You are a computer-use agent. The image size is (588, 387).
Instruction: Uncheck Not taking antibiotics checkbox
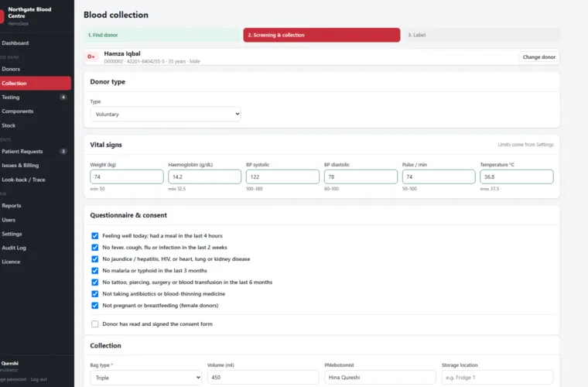95,293
